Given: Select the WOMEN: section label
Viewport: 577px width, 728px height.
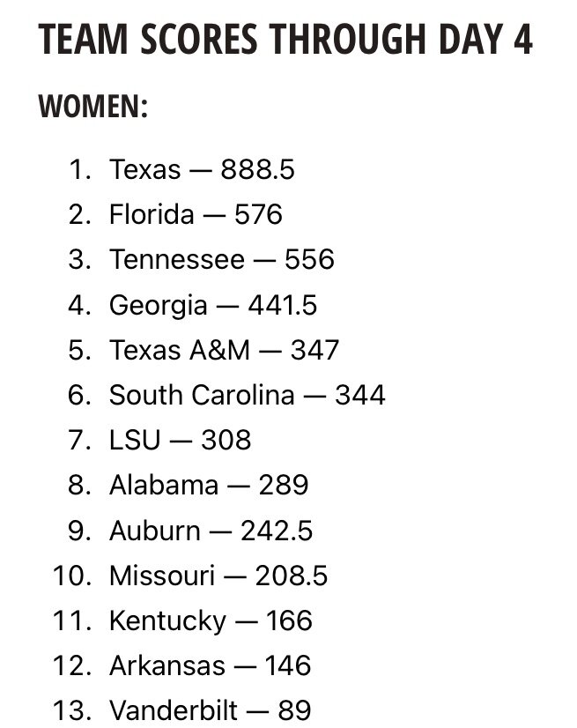Looking at the screenshot, I should pos(93,107).
